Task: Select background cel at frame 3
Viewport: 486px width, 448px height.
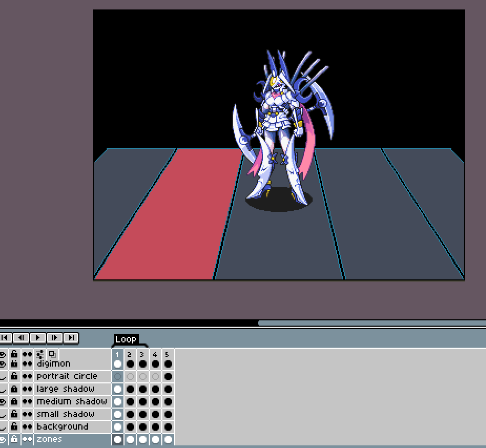Action: tap(142, 427)
